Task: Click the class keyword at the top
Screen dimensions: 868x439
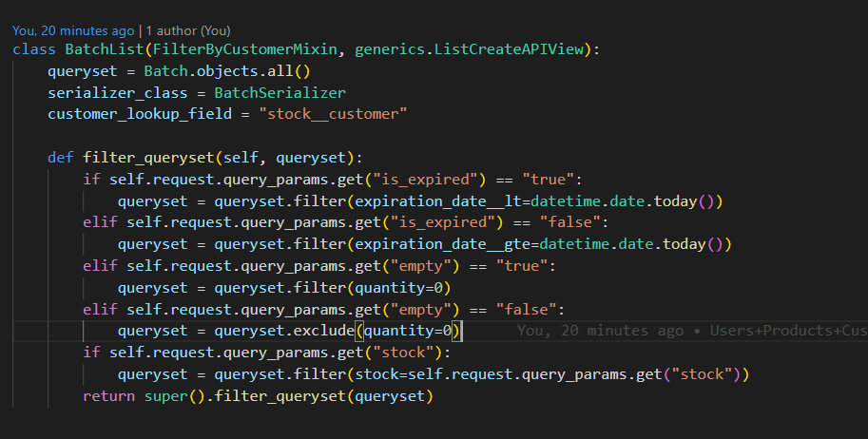Action: 34,48
